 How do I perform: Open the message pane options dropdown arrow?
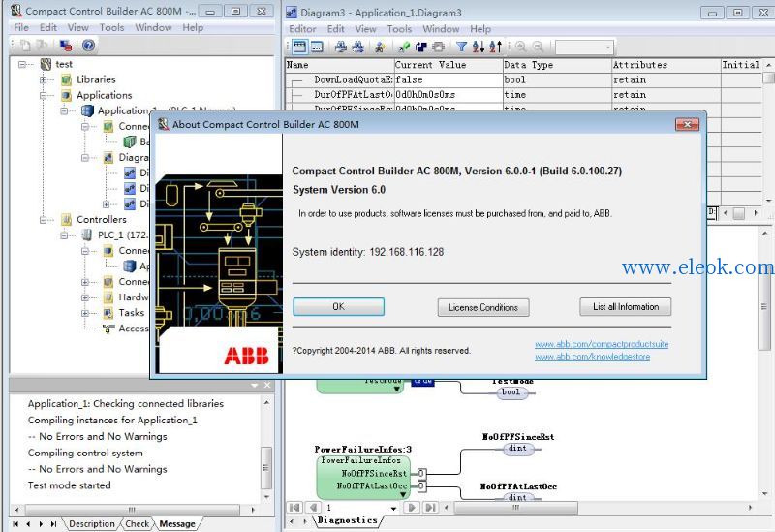pyautogui.click(x=255, y=385)
